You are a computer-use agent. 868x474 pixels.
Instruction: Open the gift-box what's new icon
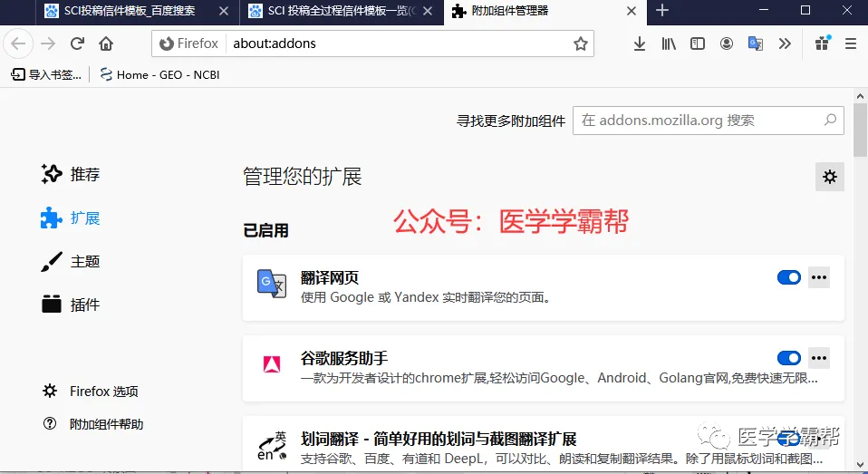pos(823,44)
